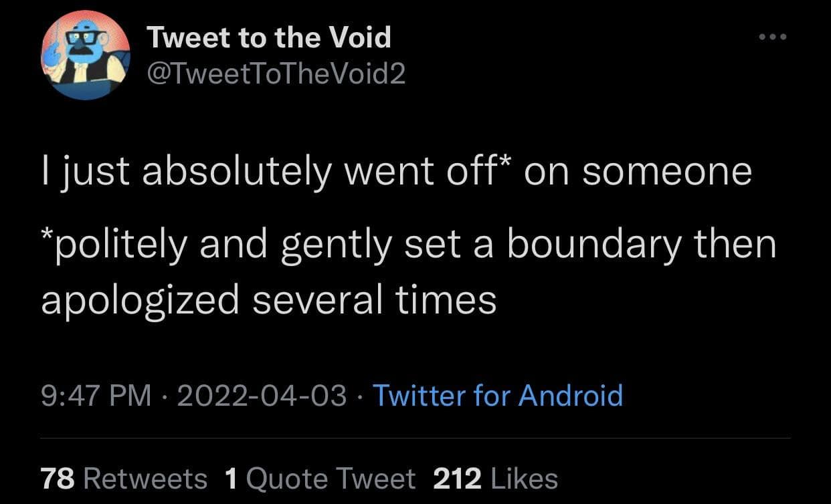Click the word "Android" in the source label
The image size is (831, 504).
coord(571,395)
